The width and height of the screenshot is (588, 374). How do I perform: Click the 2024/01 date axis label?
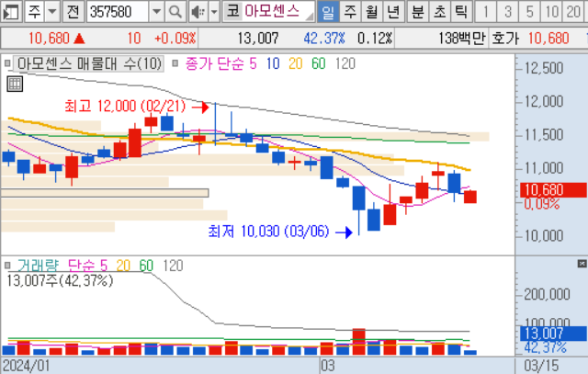click(26, 366)
